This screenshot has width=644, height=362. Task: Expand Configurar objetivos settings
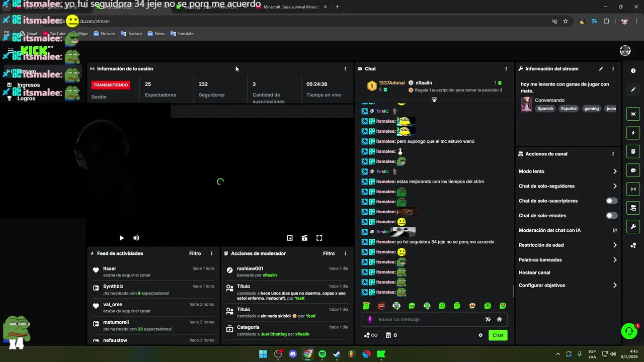click(x=568, y=285)
